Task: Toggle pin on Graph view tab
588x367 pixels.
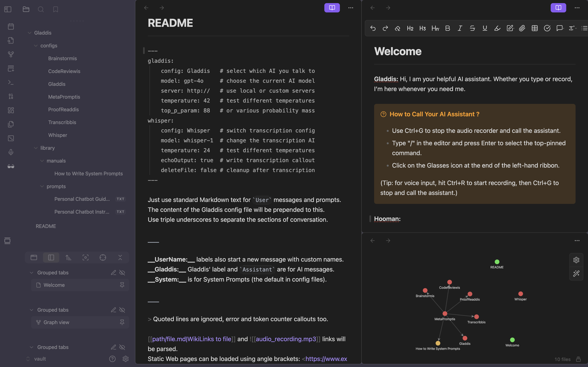Action: coord(122,322)
